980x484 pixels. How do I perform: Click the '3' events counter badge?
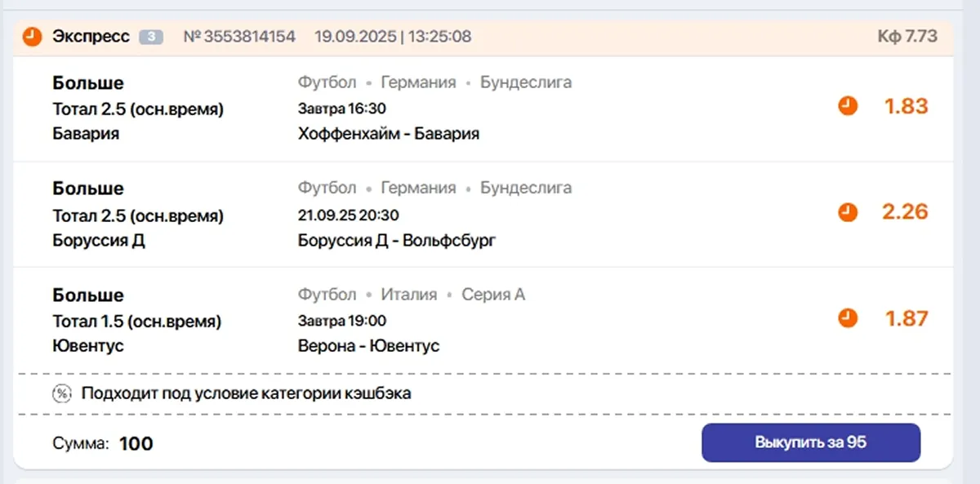point(150,36)
